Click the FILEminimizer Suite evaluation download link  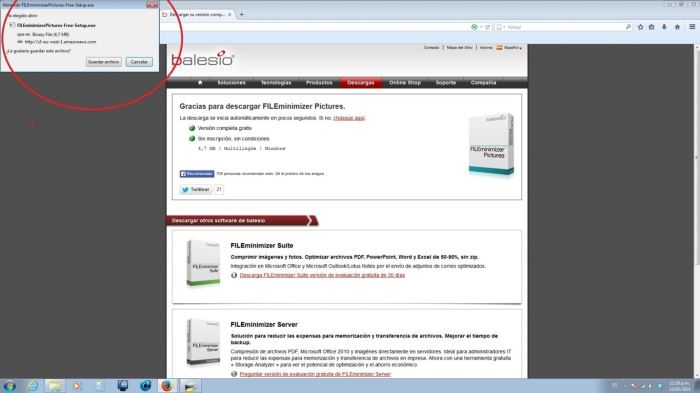point(322,275)
